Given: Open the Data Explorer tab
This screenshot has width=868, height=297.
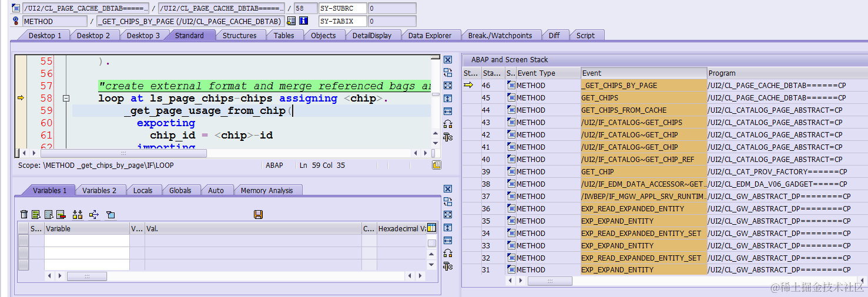Looking at the screenshot, I should [430, 35].
